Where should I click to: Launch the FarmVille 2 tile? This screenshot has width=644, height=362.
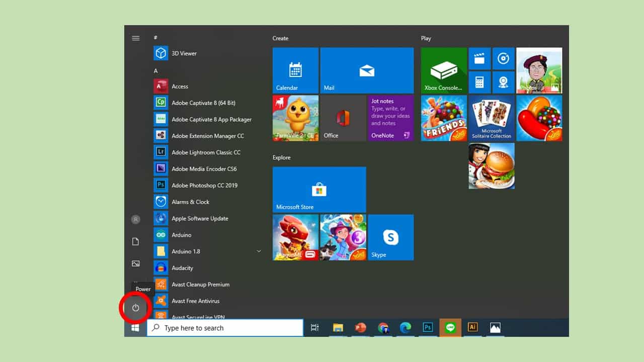tap(295, 118)
